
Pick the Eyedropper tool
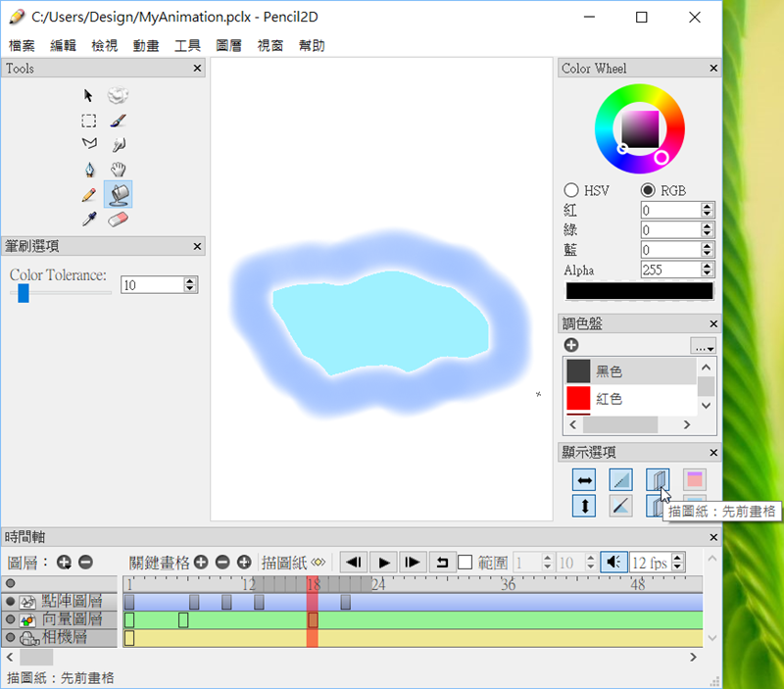pos(89,219)
